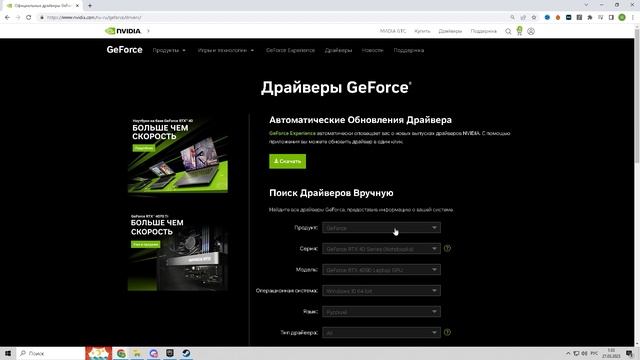Open Epic Games launcher from the taskbar
This screenshot has height=360, width=640.
(x=170, y=353)
